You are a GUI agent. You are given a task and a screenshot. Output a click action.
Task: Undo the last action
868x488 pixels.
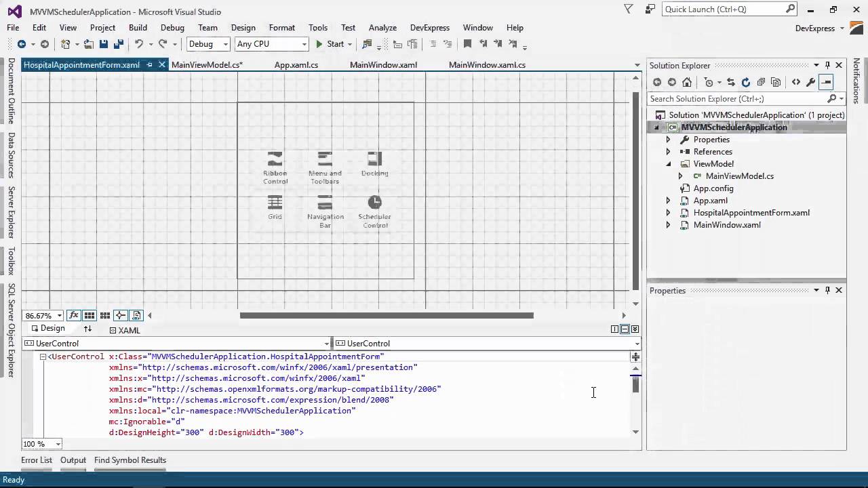click(138, 44)
